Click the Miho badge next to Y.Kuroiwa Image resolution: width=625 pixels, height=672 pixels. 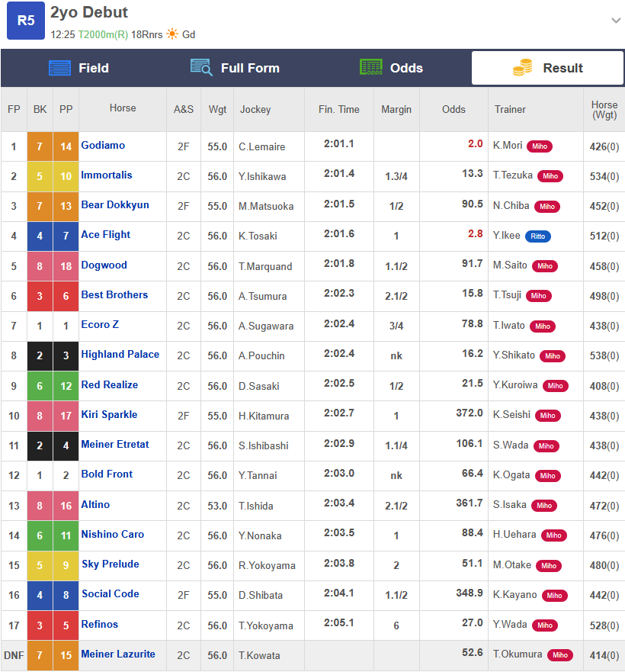pyautogui.click(x=555, y=386)
